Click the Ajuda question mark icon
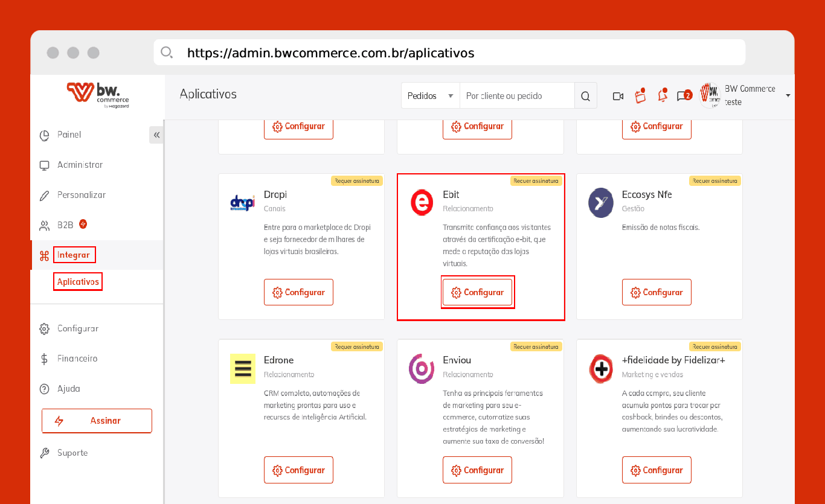 [x=44, y=389]
